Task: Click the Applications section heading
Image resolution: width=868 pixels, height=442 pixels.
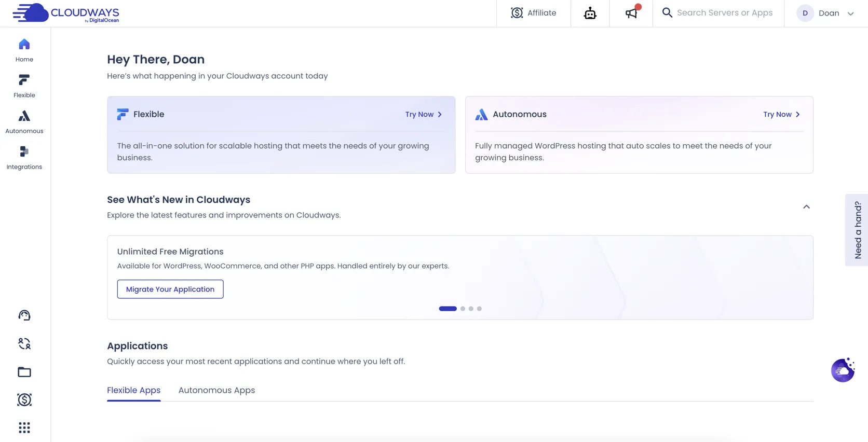Action: 137,346
